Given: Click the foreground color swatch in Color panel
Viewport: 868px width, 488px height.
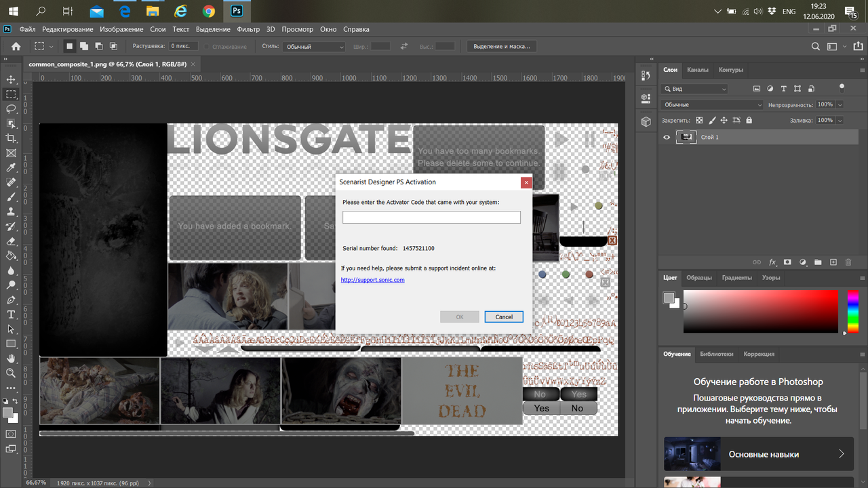Looking at the screenshot, I should (669, 298).
